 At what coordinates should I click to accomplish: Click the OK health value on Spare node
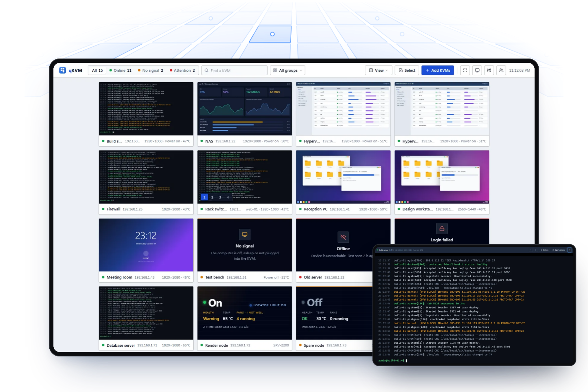pyautogui.click(x=305, y=319)
